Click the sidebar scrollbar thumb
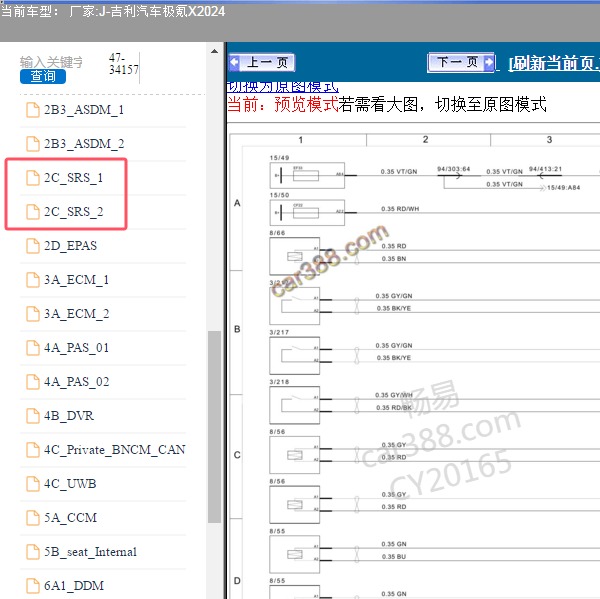Screen dimensions: 600x599 tap(215, 427)
